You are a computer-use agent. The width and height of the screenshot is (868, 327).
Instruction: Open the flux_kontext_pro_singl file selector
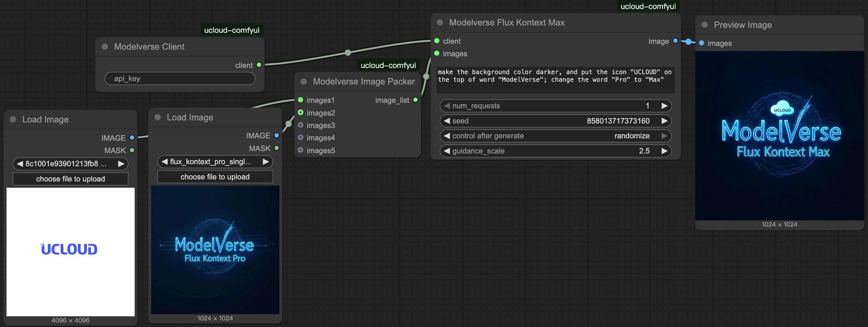(x=215, y=161)
